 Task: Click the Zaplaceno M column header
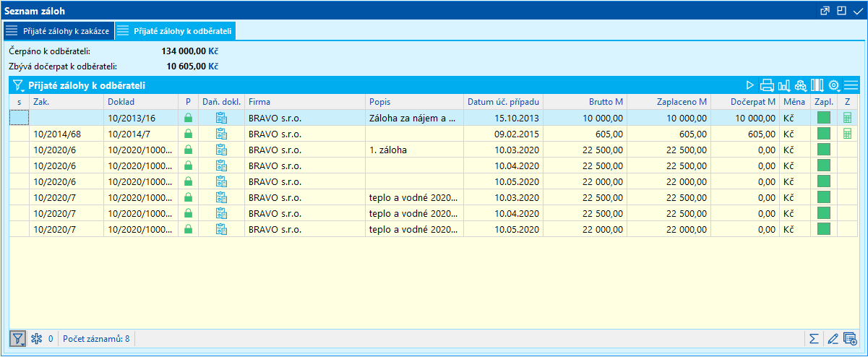669,102
